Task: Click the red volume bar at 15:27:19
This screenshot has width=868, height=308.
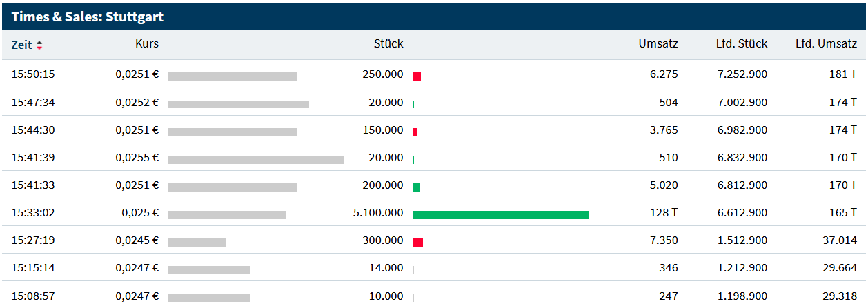Action: (x=417, y=242)
